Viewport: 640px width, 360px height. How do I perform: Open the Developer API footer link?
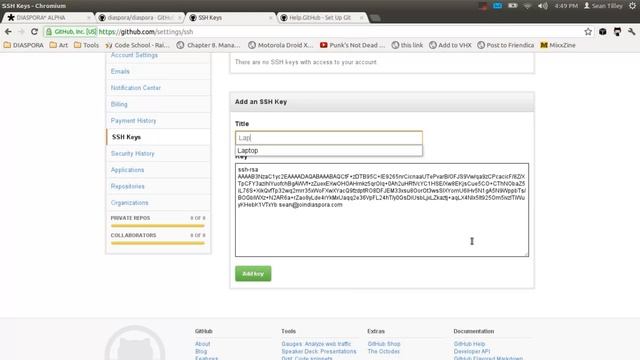click(471, 351)
